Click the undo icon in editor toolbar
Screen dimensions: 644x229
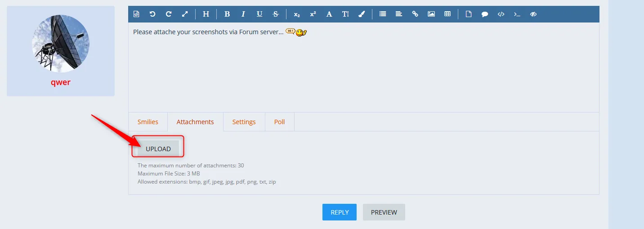[x=152, y=14]
